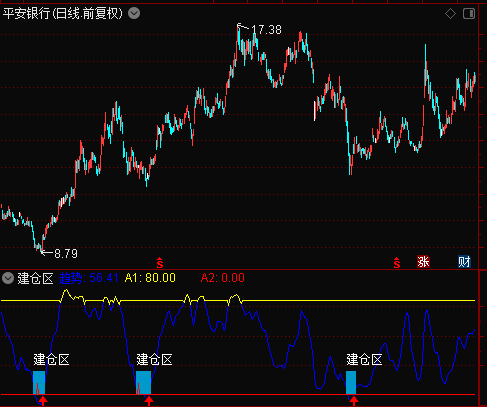Click the second blue 建仓区 bar
The image size is (487, 407).
[x=144, y=383]
